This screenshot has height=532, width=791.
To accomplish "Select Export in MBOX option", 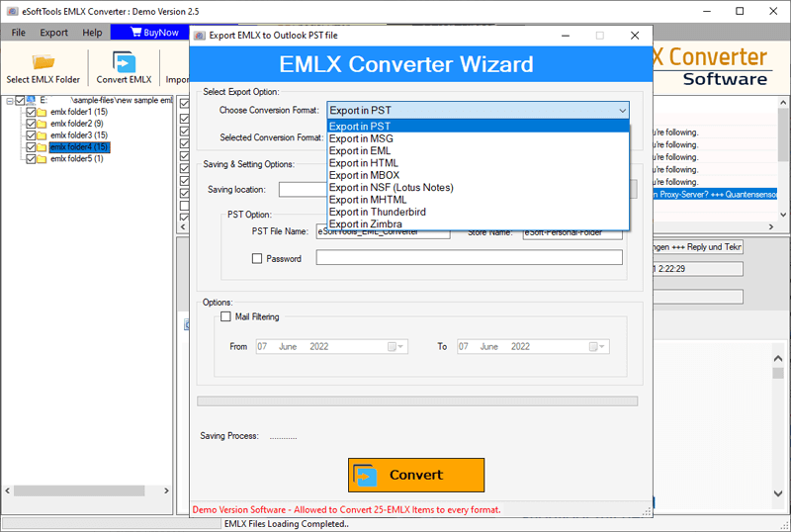I will 479,175.
